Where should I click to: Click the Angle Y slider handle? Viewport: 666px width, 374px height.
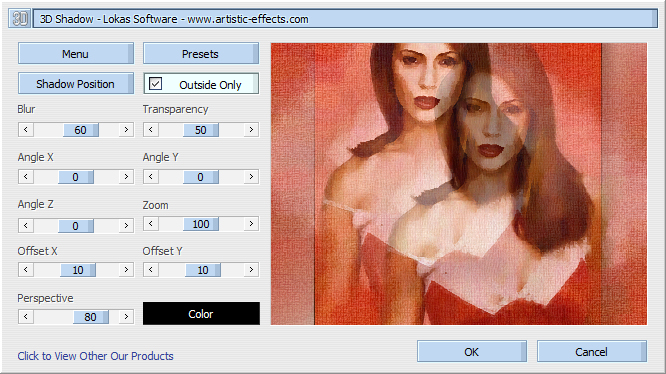(x=201, y=177)
